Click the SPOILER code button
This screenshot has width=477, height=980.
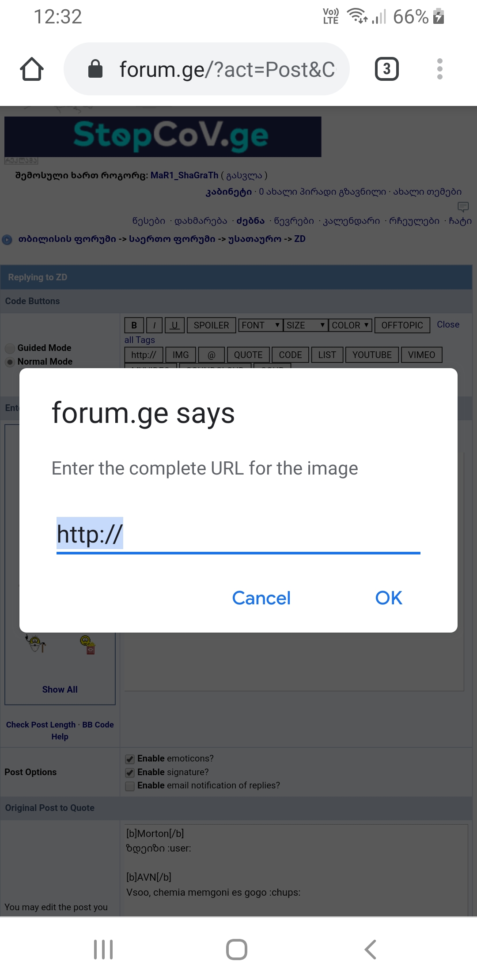(211, 325)
